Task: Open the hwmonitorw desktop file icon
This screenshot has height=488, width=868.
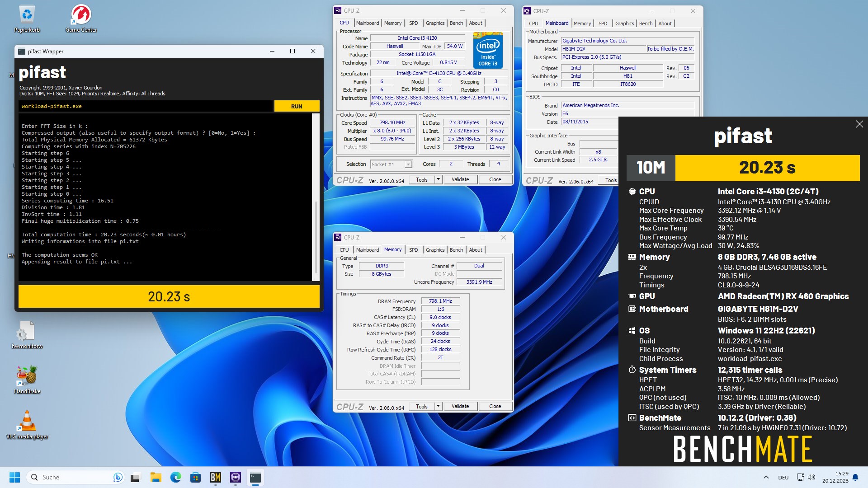Action: tap(27, 335)
